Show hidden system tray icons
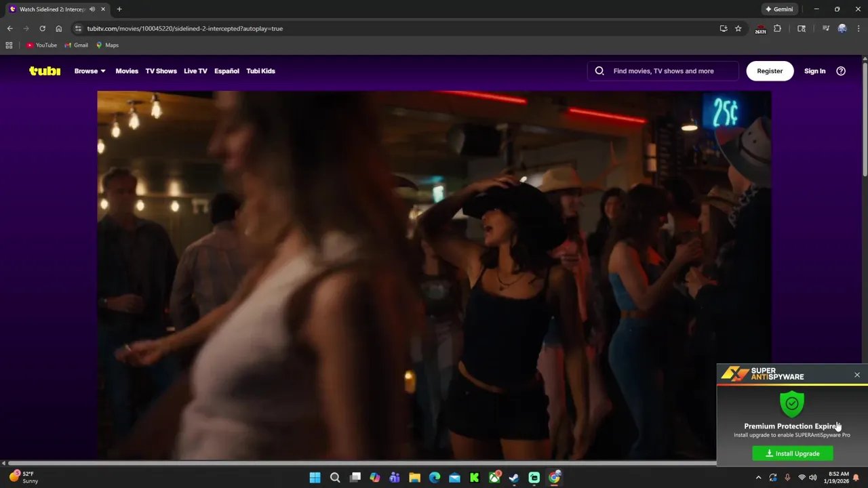868x488 pixels. [758, 478]
